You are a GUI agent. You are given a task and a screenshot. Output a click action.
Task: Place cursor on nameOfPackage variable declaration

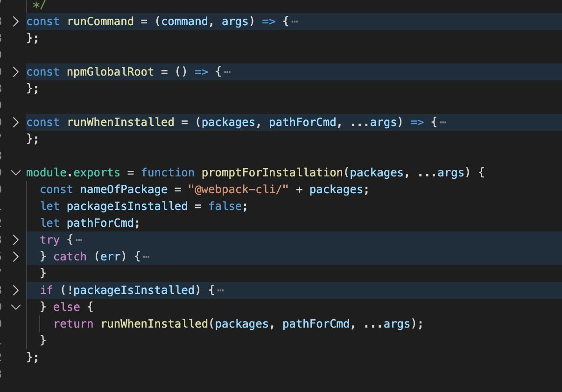124,189
